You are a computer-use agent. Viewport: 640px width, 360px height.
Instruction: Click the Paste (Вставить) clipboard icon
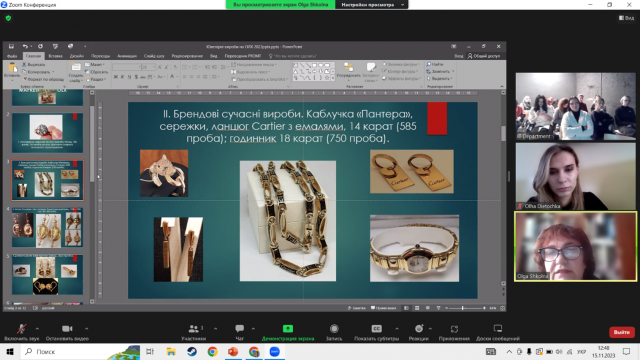click(x=12, y=67)
